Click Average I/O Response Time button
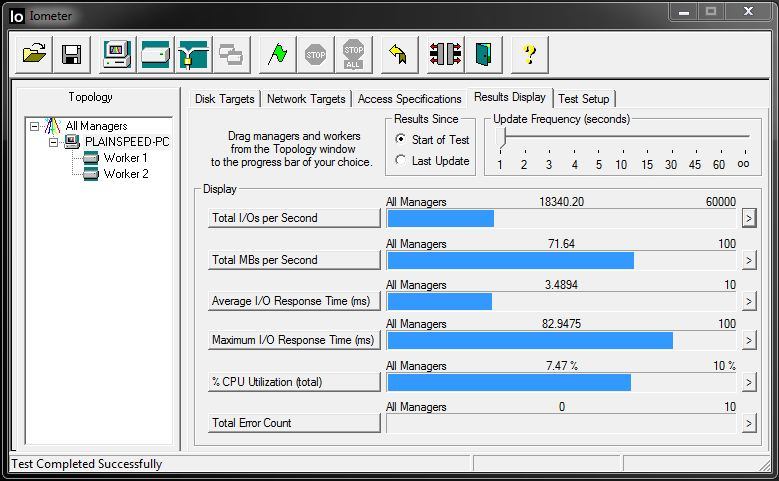The height and width of the screenshot is (481, 779). click(x=294, y=301)
